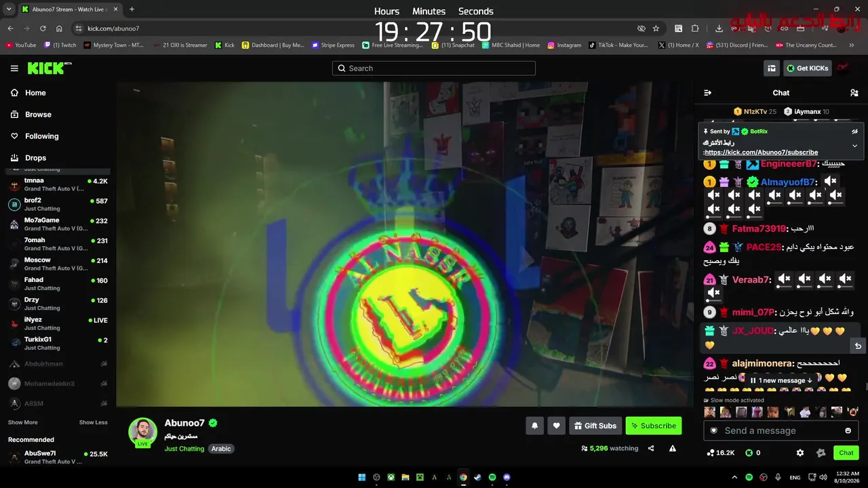Open tmnaa's stream in sidebar
Viewport: 868px width, 488px height.
tap(58, 184)
